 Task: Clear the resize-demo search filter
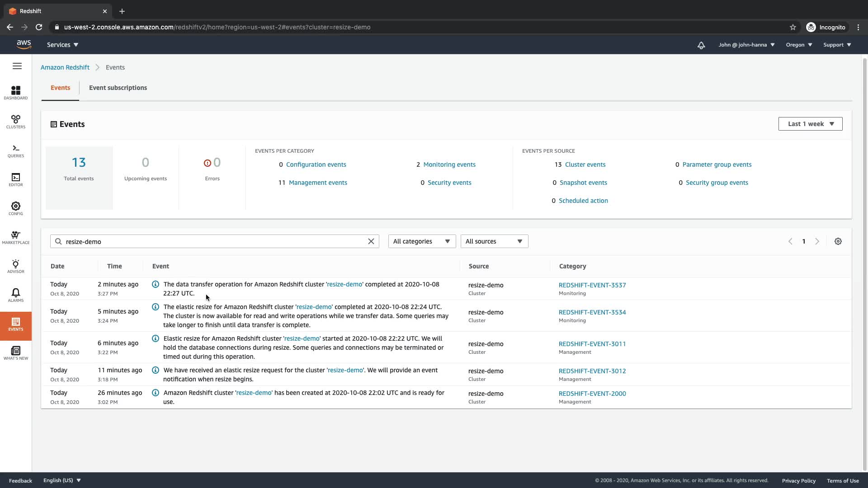coord(371,241)
